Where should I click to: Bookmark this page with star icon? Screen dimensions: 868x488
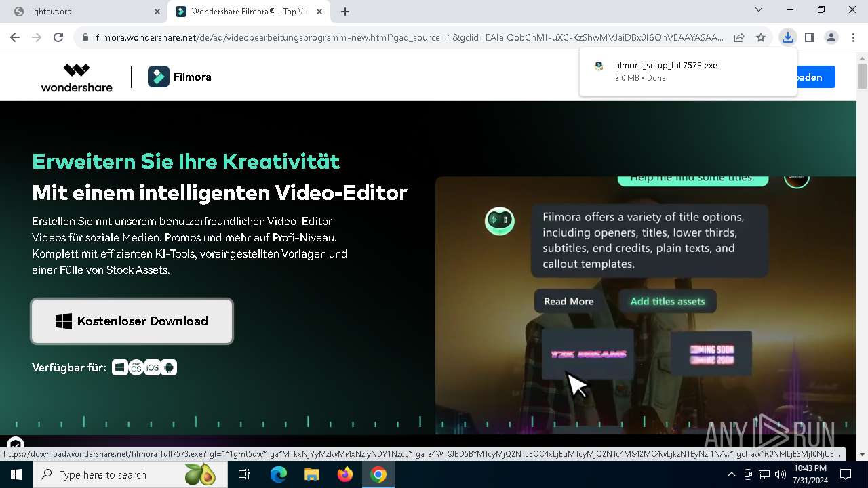coord(761,37)
